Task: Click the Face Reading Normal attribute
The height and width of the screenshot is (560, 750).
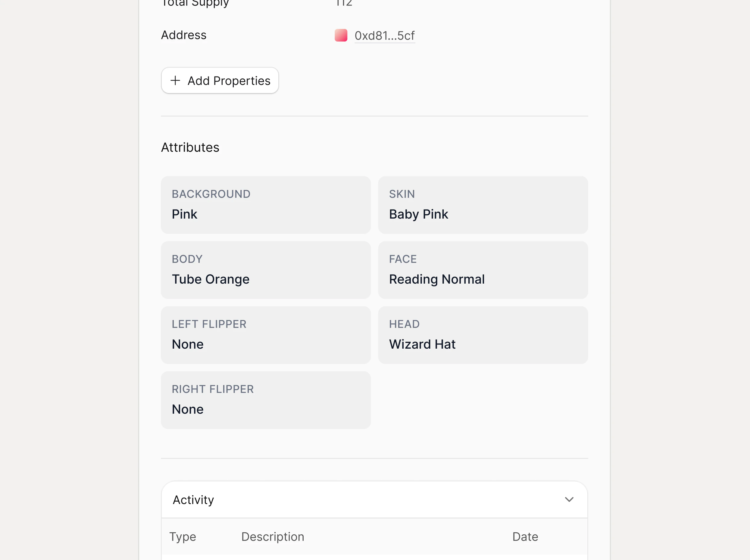Action: (483, 270)
